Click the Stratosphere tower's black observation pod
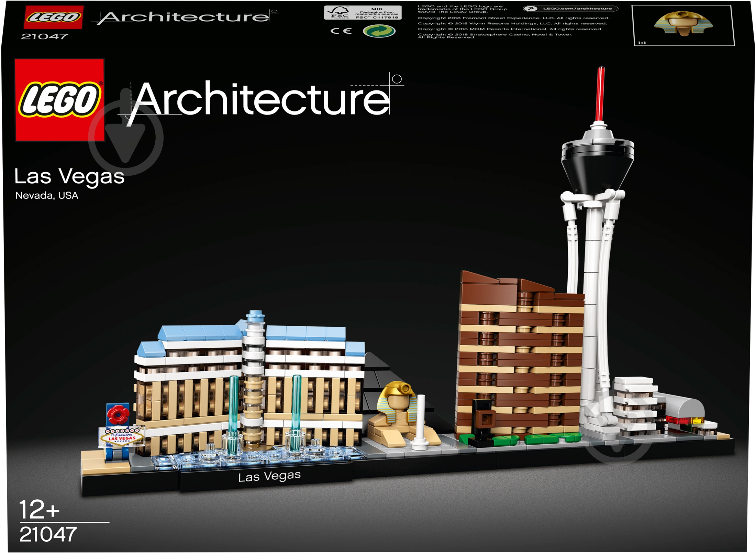 tap(598, 166)
